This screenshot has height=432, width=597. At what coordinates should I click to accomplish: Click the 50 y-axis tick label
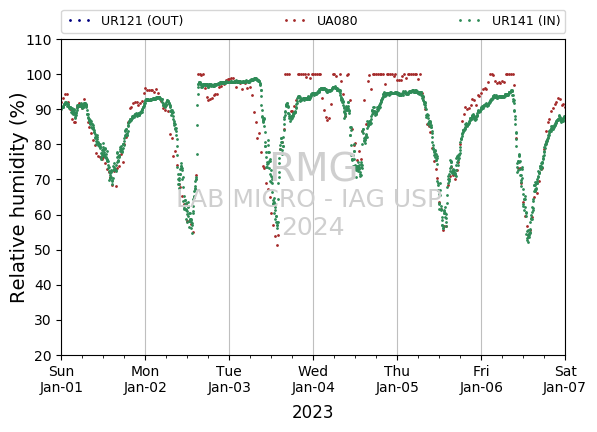[x=43, y=250]
